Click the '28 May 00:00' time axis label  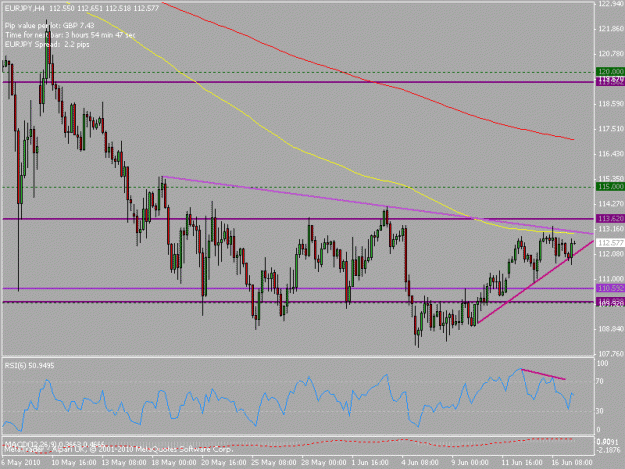(324, 463)
